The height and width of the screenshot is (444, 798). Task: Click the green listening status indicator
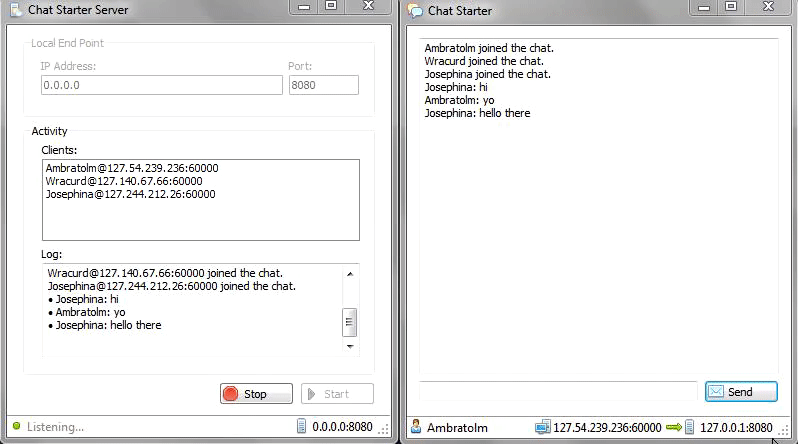[x=16, y=426]
